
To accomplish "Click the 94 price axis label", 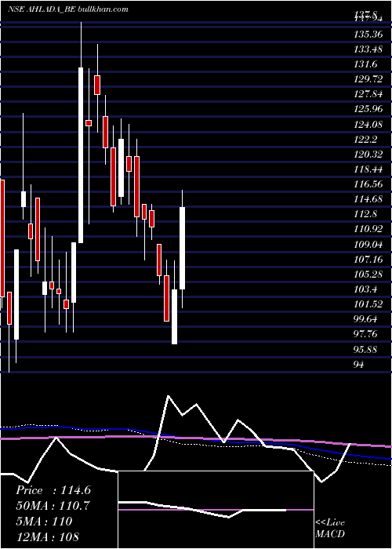I will (359, 364).
